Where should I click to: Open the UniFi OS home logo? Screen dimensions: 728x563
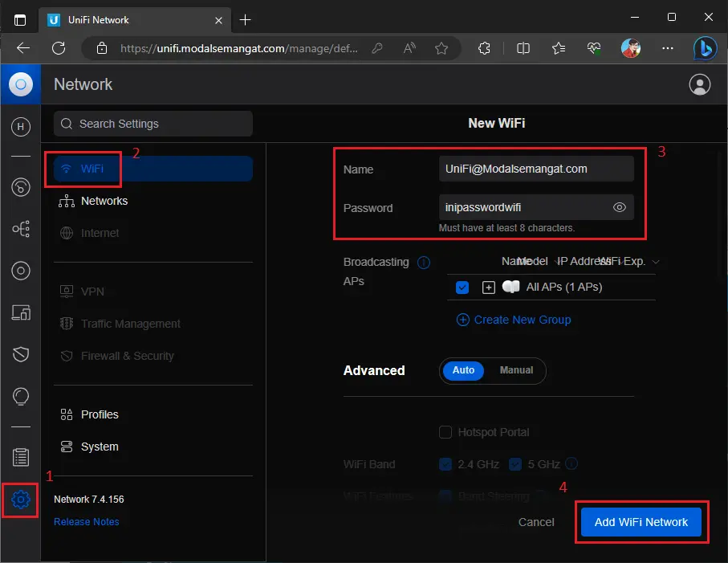20,84
